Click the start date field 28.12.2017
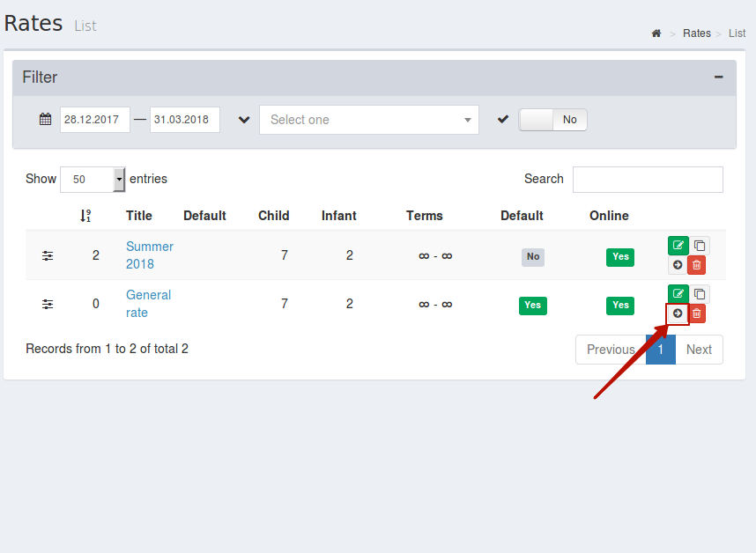The width and height of the screenshot is (756, 553). tap(95, 120)
